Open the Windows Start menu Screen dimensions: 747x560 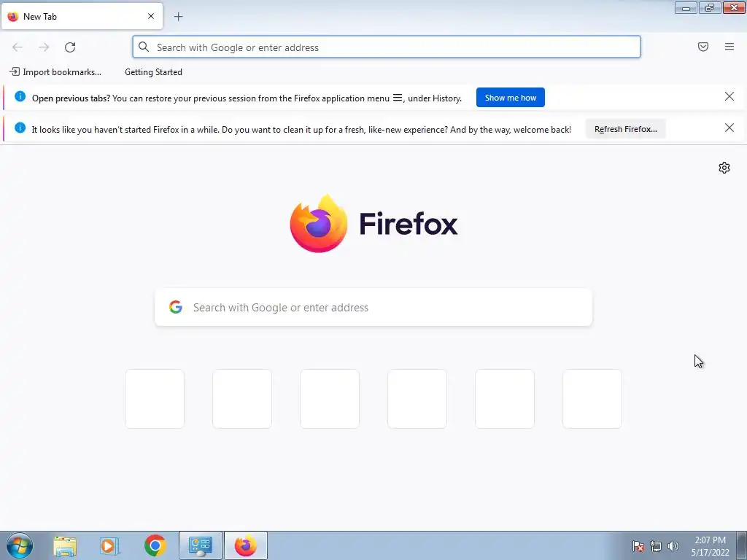tap(20, 545)
